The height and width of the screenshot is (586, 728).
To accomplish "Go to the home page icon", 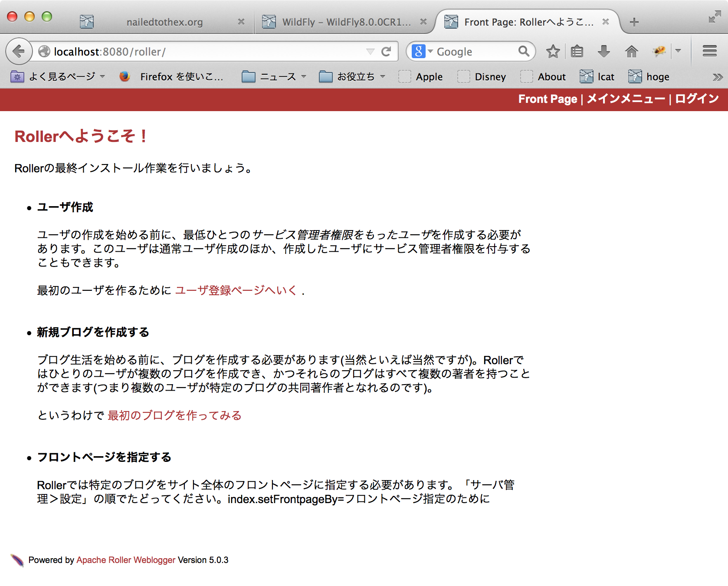I will [631, 52].
